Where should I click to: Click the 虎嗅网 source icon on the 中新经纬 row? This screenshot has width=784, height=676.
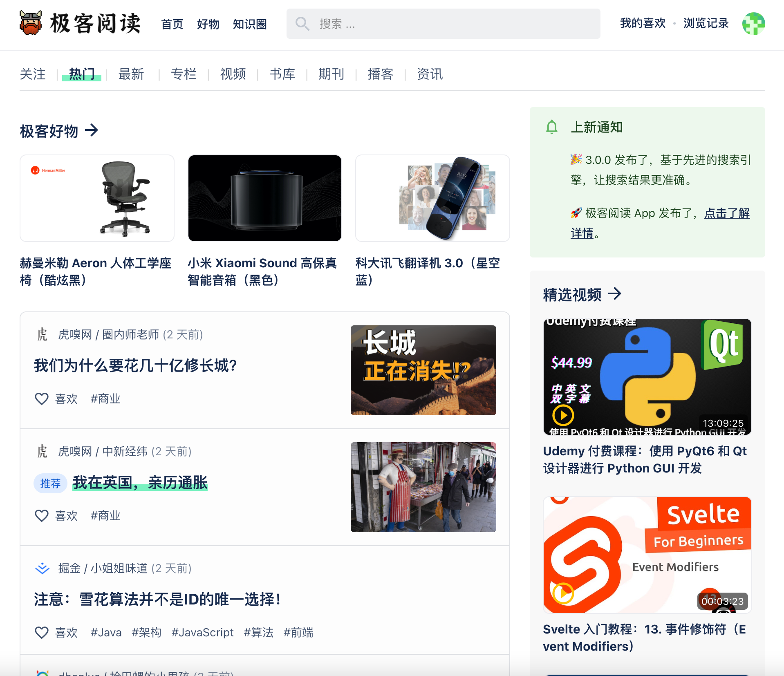pos(42,452)
